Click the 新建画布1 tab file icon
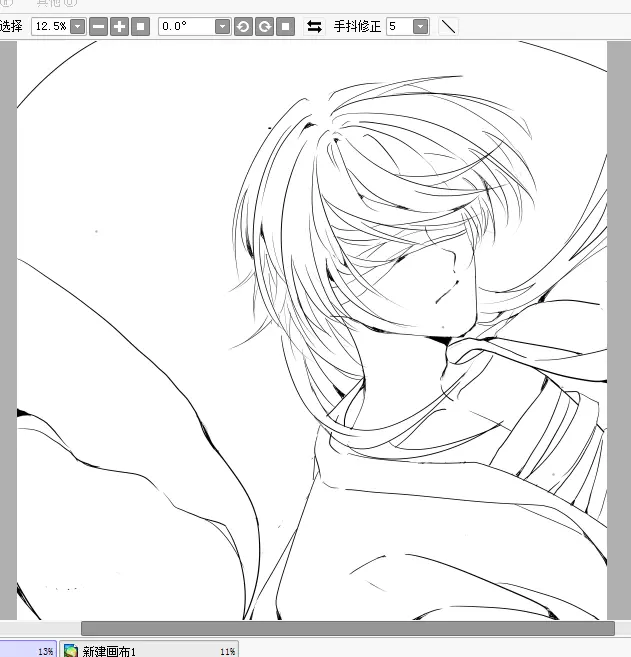 [71, 650]
